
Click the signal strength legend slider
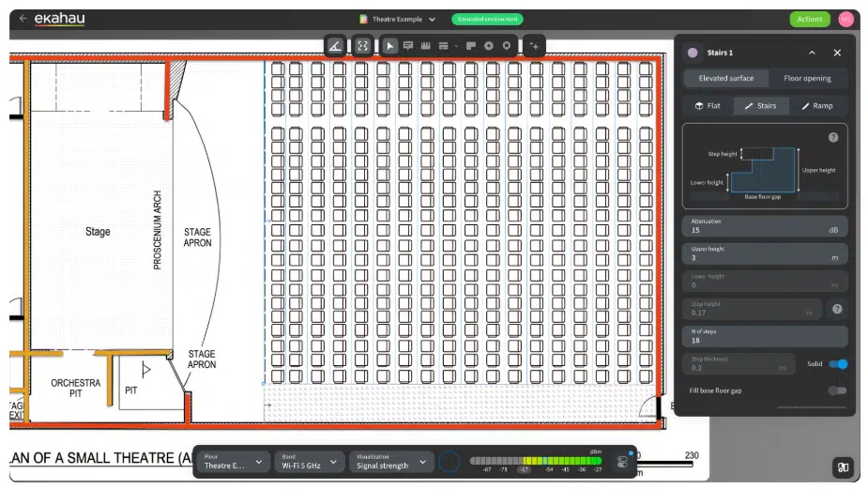[535, 461]
